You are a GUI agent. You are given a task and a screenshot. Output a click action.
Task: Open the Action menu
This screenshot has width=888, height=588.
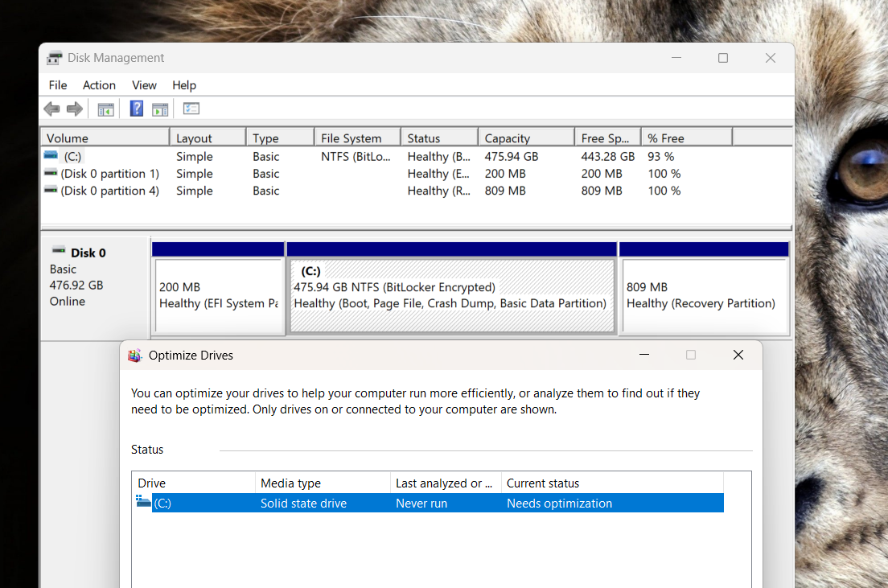[99, 85]
